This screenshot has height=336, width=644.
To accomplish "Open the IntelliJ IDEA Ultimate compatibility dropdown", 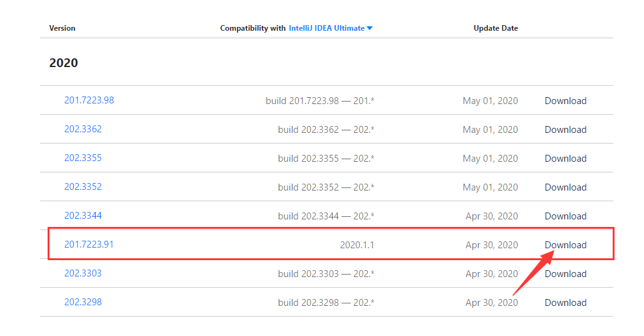I will [x=331, y=28].
